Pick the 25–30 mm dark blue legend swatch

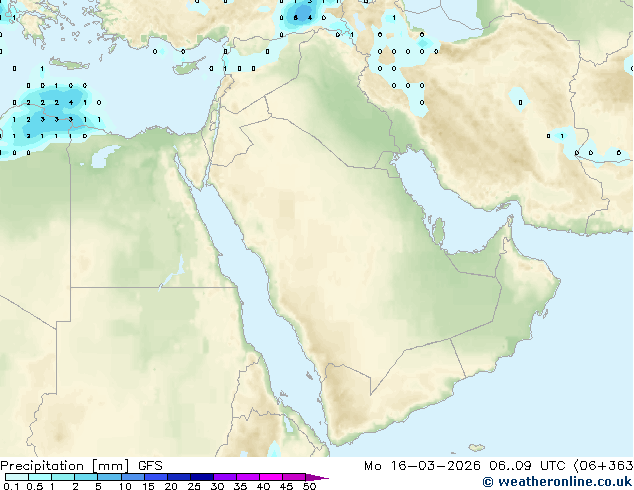click(202, 477)
